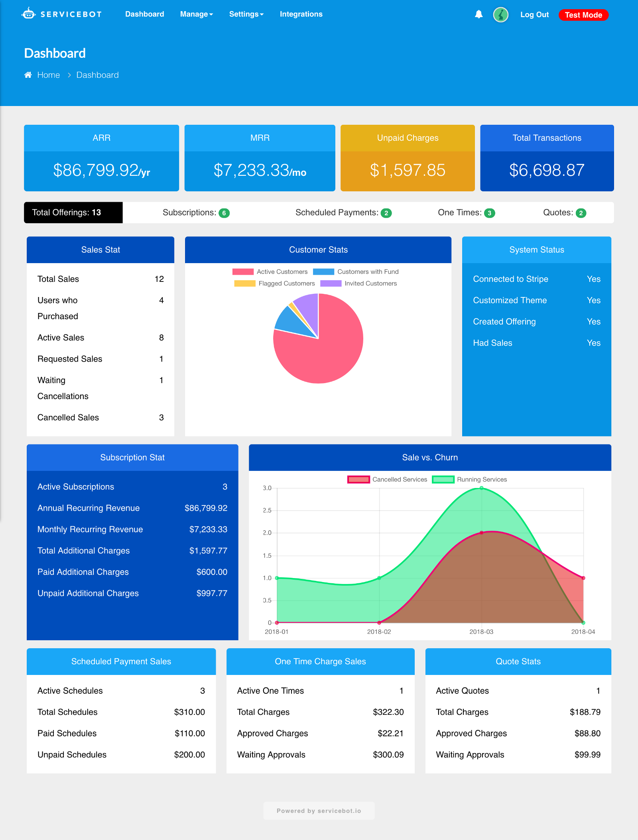Open the Manage dropdown menu

(196, 14)
